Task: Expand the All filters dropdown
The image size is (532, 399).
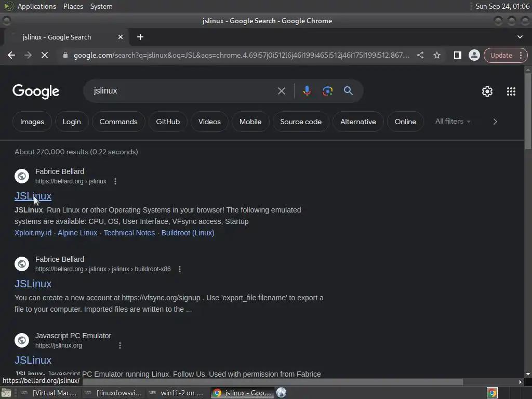Action: pyautogui.click(x=453, y=122)
